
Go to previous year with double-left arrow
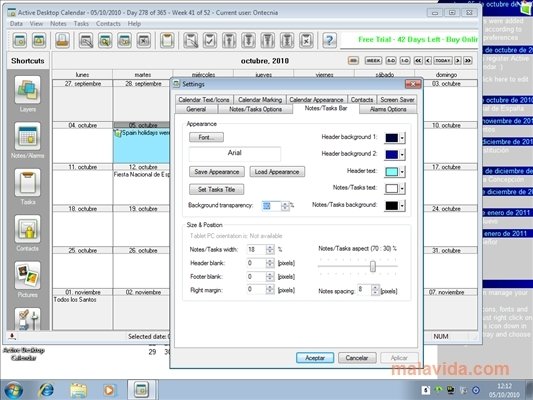click(418, 60)
